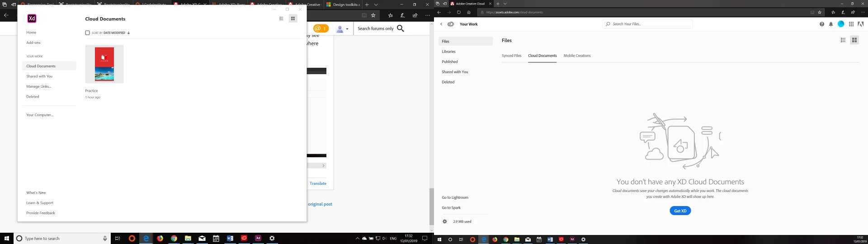
Task: Open the orange @ mentions notification badge
Action: (321, 28)
